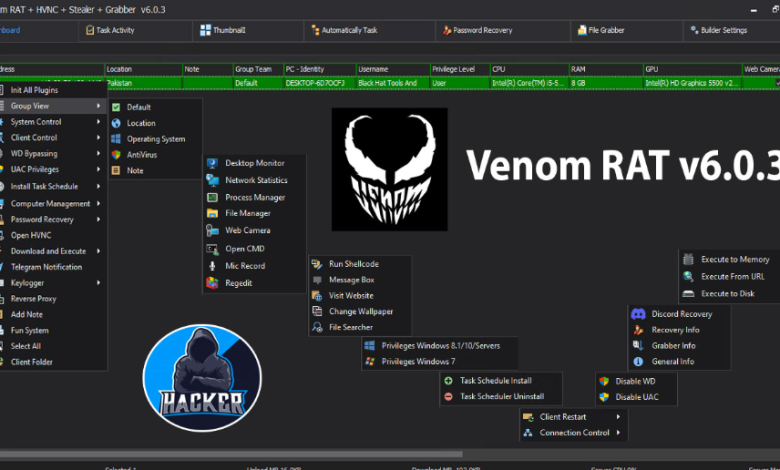Click the File Manager folder icon
The height and width of the screenshot is (470, 780).
click(212, 213)
